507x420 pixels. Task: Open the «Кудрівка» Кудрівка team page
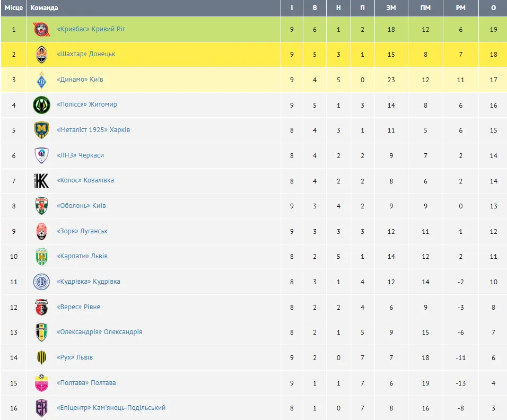click(x=88, y=282)
